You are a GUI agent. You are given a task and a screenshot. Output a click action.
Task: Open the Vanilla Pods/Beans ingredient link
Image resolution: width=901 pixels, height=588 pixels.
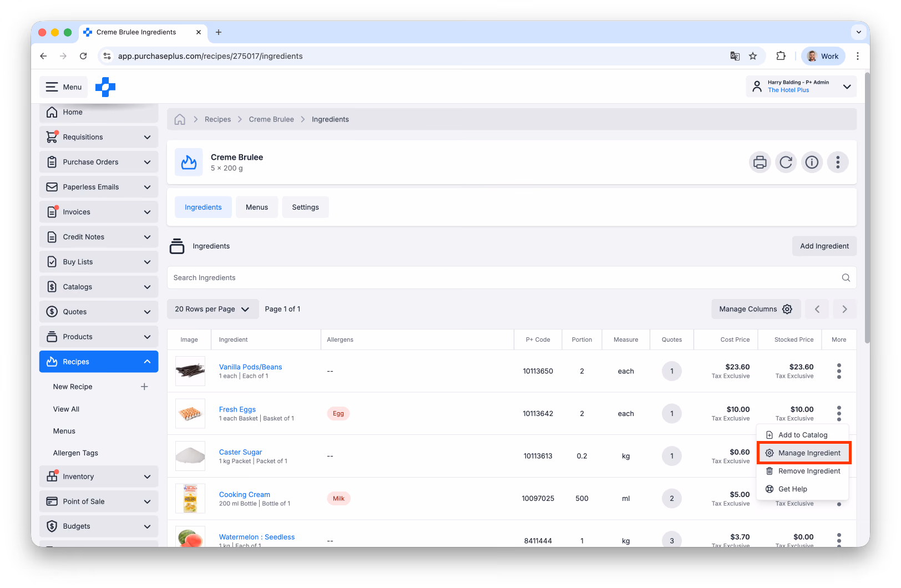pos(250,367)
